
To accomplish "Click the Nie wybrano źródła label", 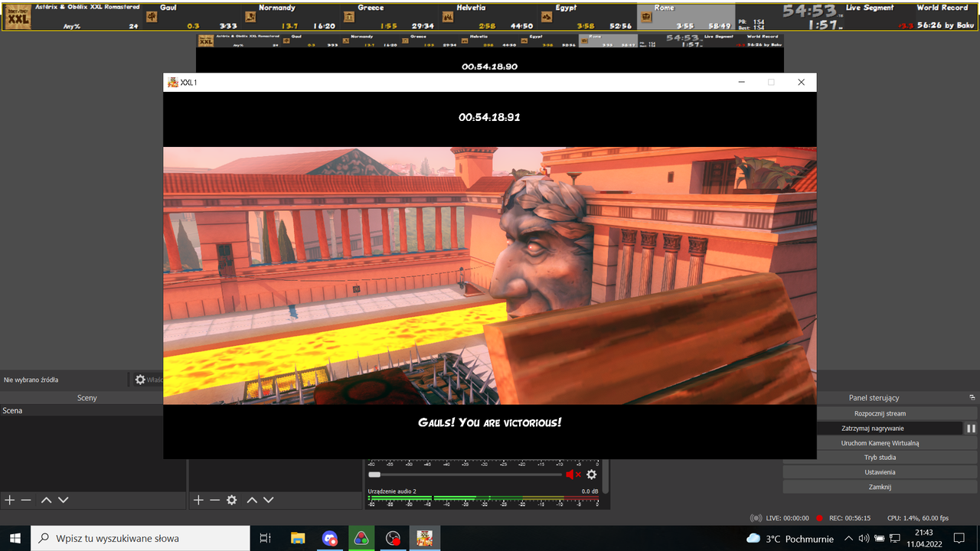I will [31, 380].
